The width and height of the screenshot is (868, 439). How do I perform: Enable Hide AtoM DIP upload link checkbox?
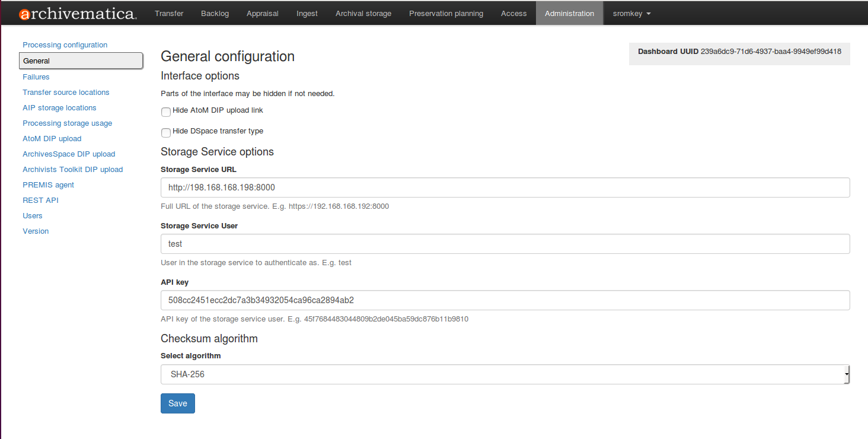point(166,112)
